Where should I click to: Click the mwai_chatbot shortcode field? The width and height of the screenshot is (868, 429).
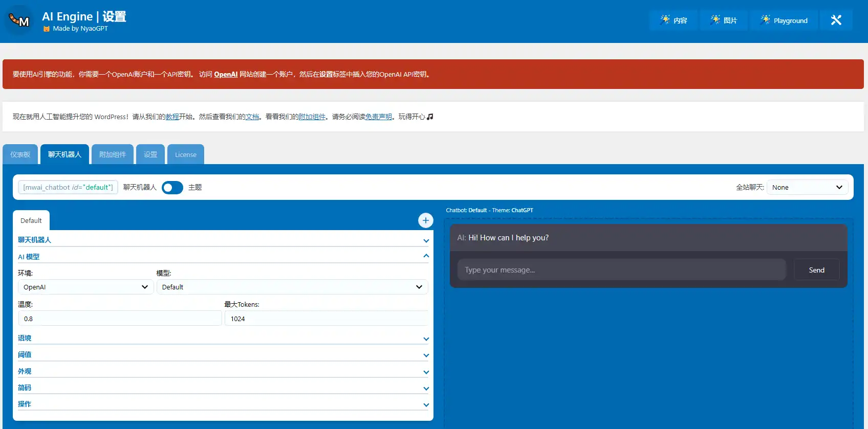68,187
